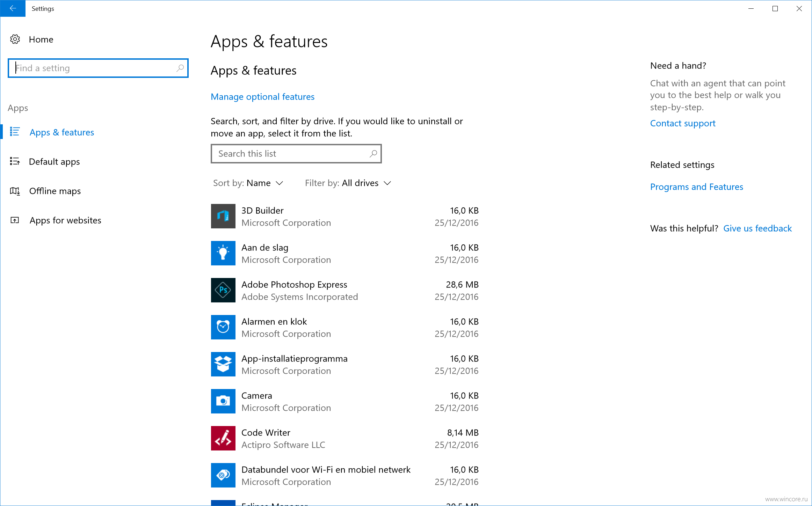Select Adobe Photoshop Express entry text

coord(294,285)
